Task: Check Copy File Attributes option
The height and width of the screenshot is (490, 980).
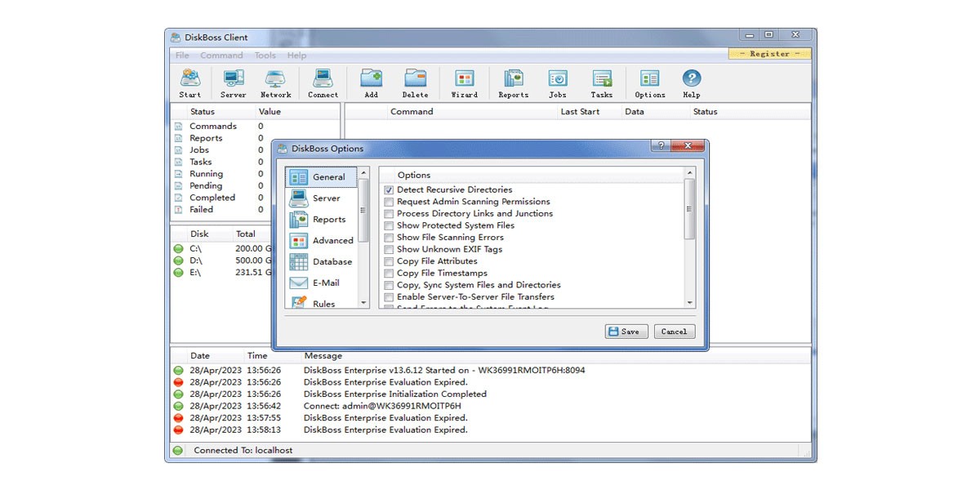Action: [x=390, y=261]
